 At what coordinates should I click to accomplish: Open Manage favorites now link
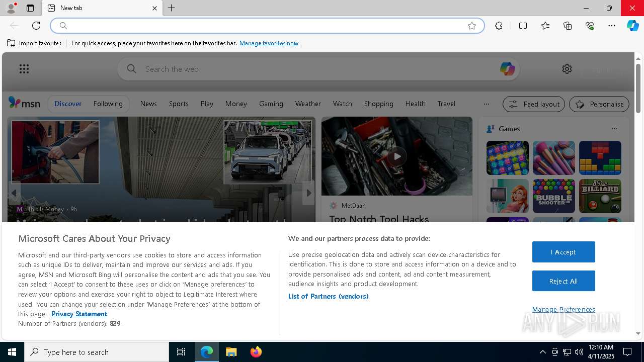coord(269,43)
